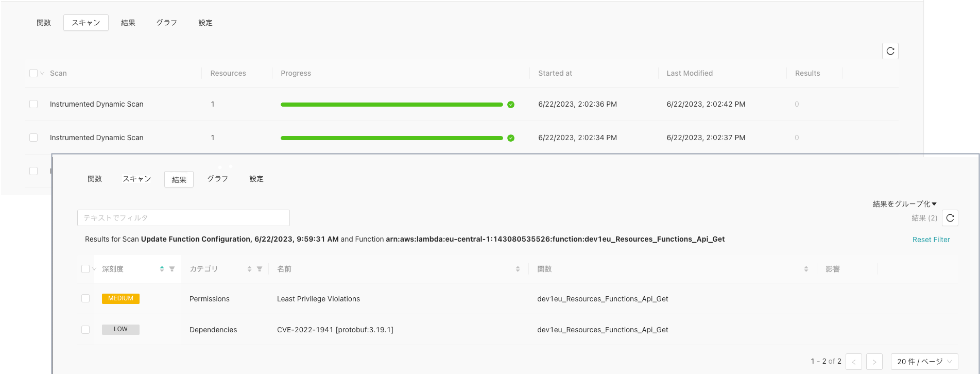Viewport: 980px width, 374px height.
Task: Tick the partially hidden third scan row checkbox
Action: click(33, 171)
